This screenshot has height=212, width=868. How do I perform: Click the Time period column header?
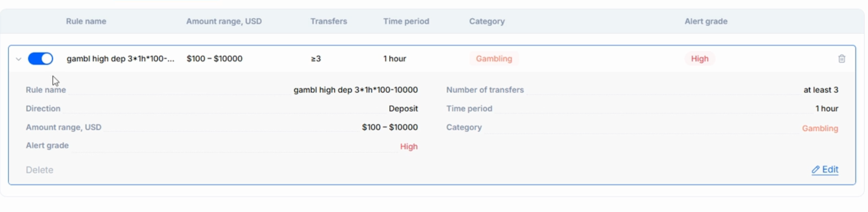[406, 21]
